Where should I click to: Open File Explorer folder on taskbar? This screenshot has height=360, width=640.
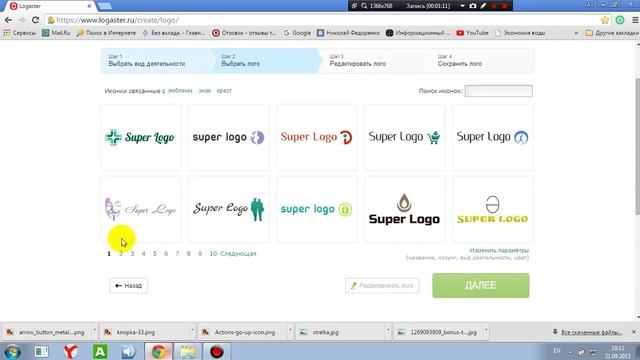188,351
